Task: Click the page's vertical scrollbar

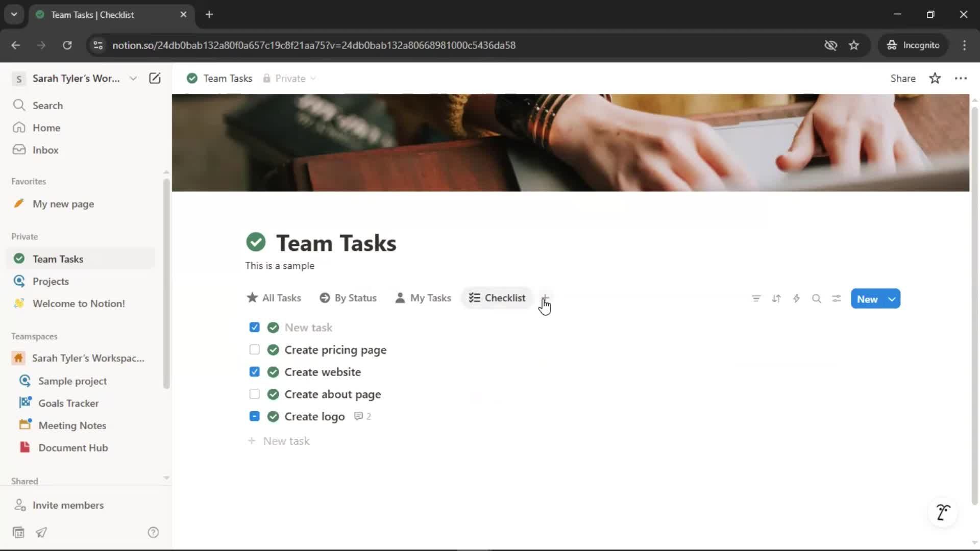Action: point(974,306)
